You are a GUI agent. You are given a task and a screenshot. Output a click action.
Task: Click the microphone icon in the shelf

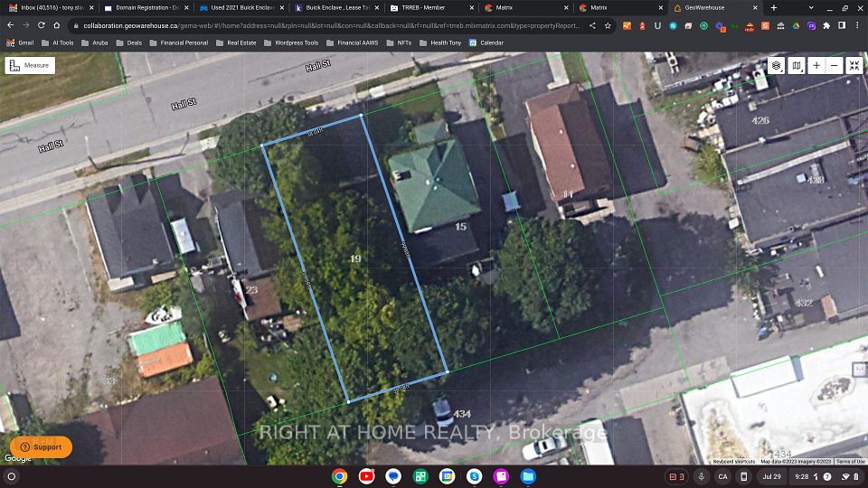702,476
